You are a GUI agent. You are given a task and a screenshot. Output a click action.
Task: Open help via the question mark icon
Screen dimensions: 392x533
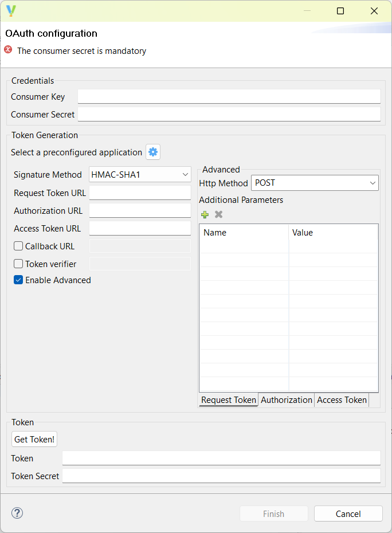(17, 513)
